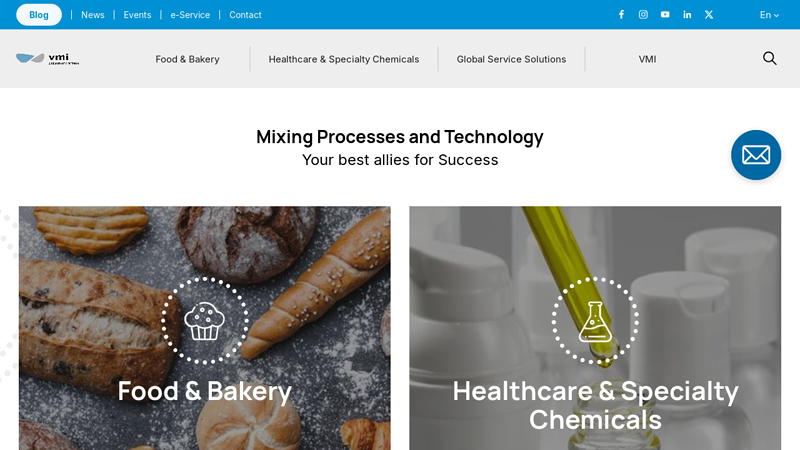Open the Contact link in top bar

(x=245, y=15)
